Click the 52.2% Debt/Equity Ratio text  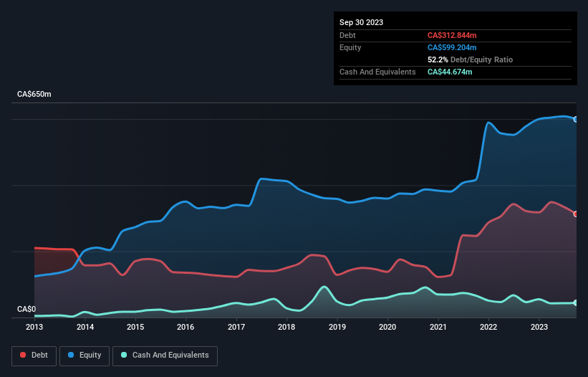[x=470, y=59]
